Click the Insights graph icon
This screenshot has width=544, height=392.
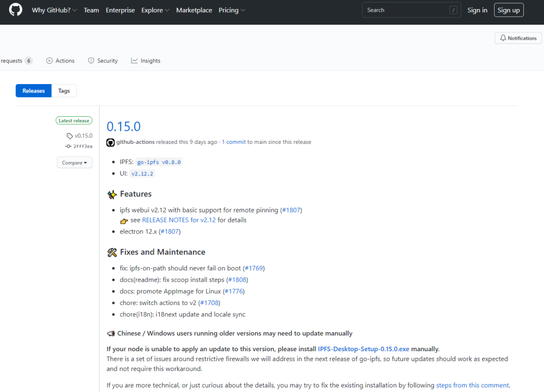click(x=134, y=61)
